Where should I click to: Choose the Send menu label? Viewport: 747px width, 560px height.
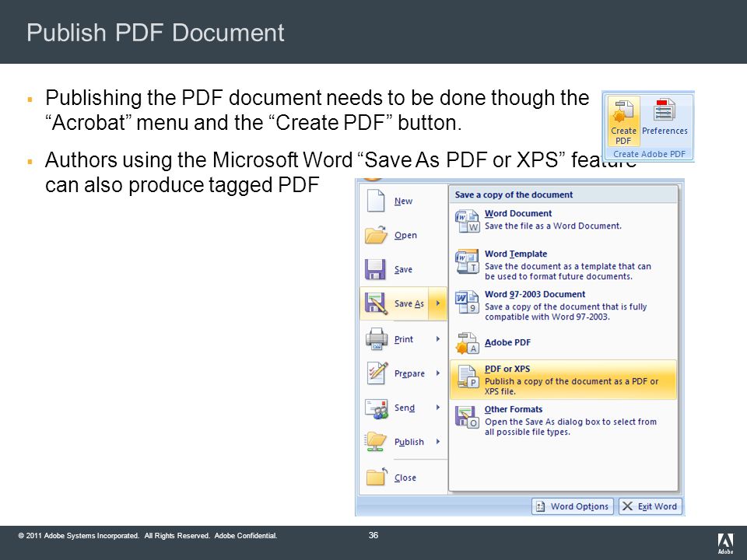pos(405,408)
